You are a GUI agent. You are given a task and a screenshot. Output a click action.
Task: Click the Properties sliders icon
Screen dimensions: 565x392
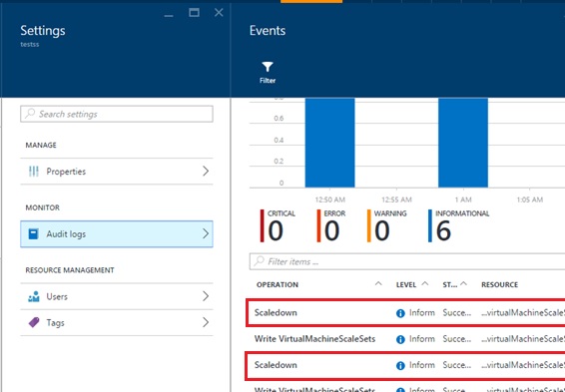[34, 172]
